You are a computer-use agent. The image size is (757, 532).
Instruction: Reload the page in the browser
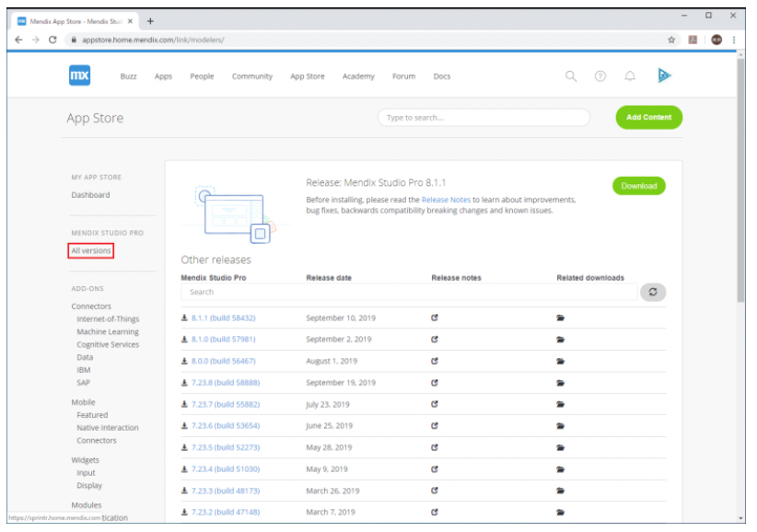pos(52,40)
